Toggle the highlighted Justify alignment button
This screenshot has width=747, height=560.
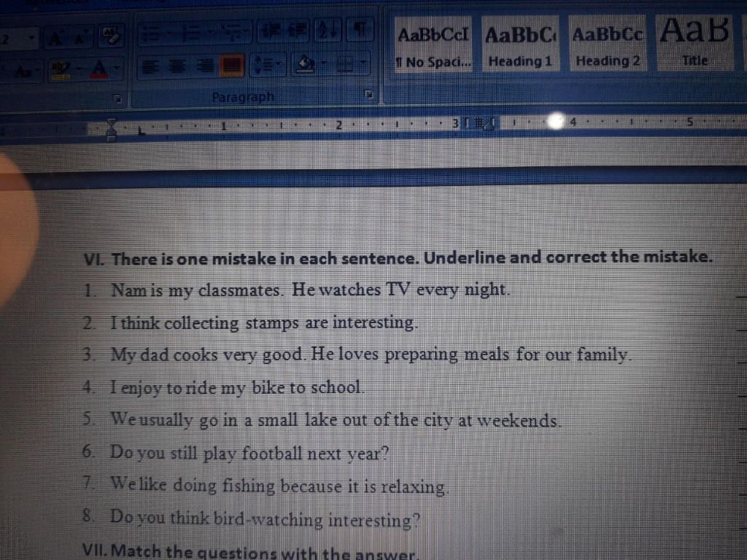click(231, 66)
